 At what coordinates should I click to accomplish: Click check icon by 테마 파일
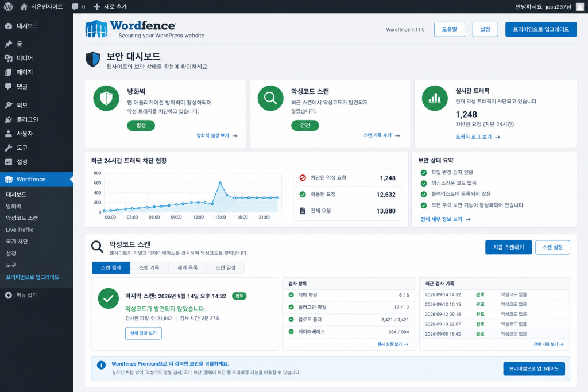coord(291,295)
